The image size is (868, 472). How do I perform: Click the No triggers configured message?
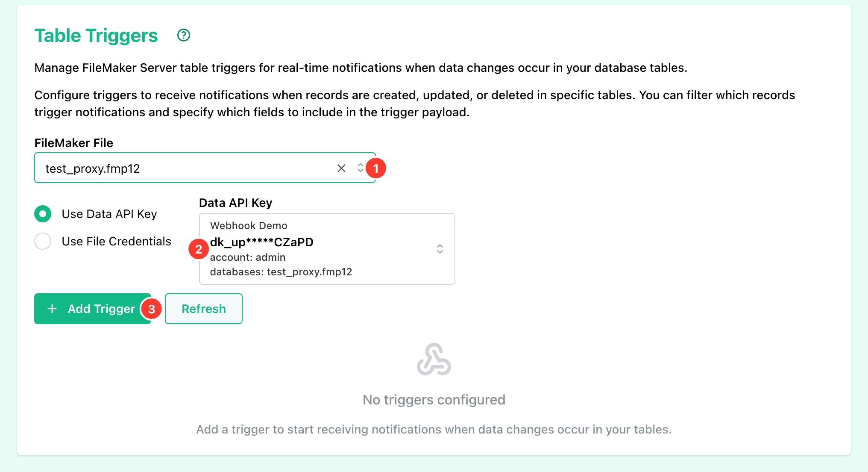434,400
